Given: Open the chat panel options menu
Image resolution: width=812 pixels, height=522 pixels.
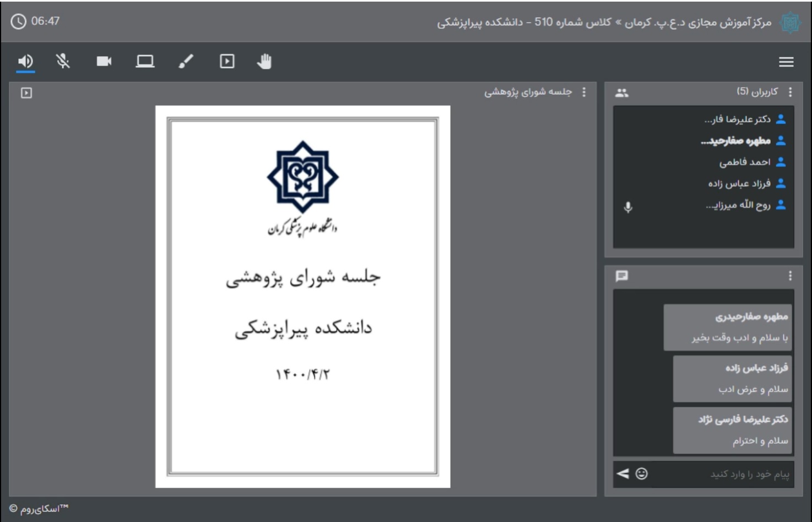Looking at the screenshot, I should click(790, 276).
